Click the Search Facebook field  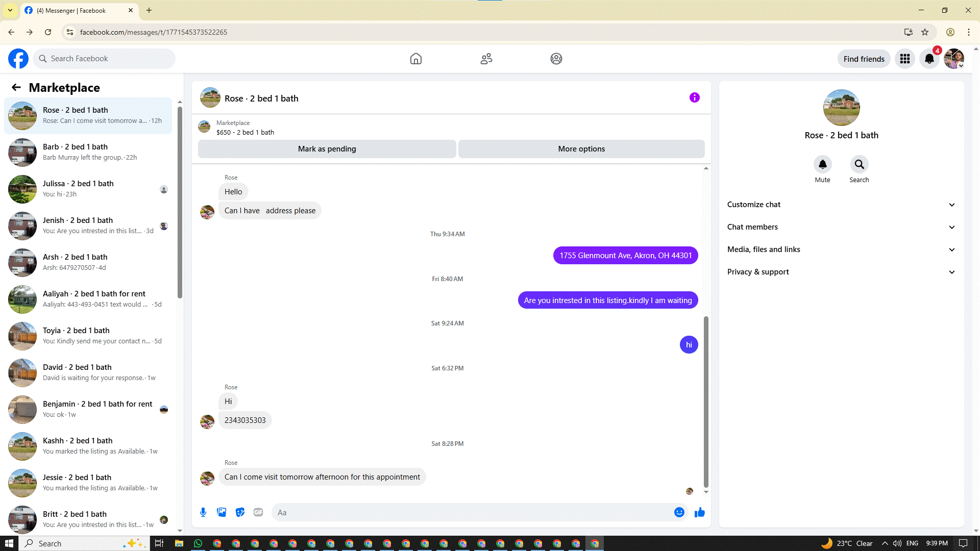(104, 59)
